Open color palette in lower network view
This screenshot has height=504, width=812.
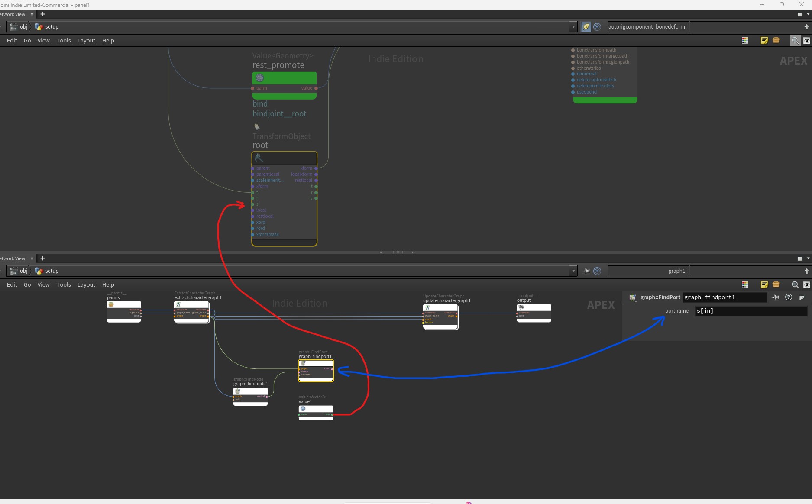[x=745, y=284]
